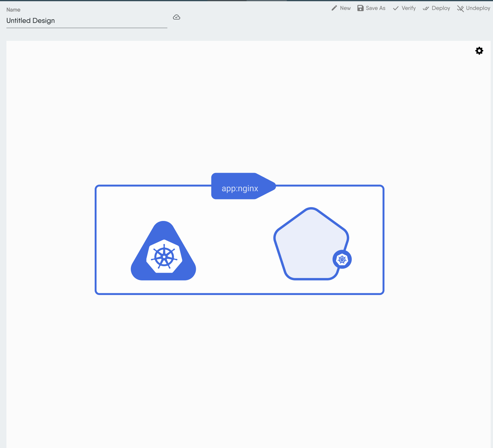Click the pencil icon next to New

(x=334, y=8)
